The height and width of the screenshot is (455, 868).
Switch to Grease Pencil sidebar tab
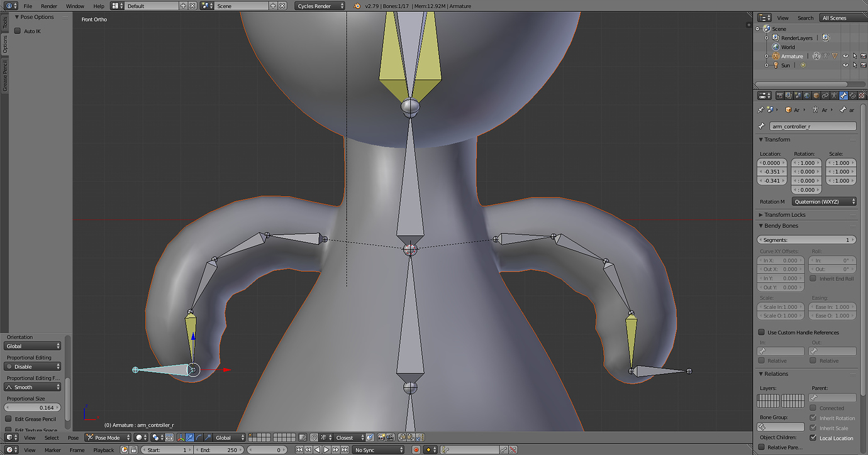(x=4, y=76)
